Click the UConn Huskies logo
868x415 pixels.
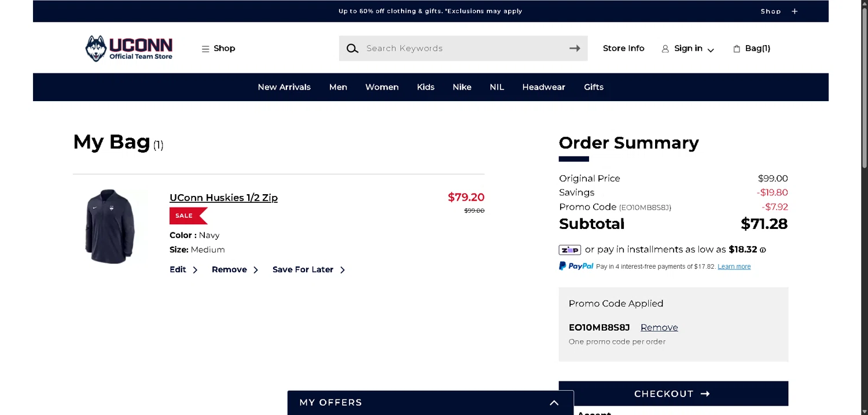pos(128,49)
